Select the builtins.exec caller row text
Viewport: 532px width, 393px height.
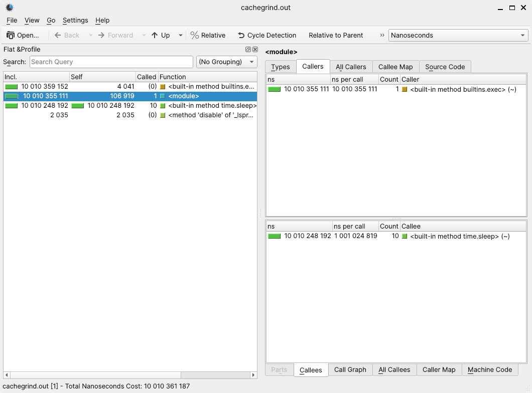click(x=463, y=89)
